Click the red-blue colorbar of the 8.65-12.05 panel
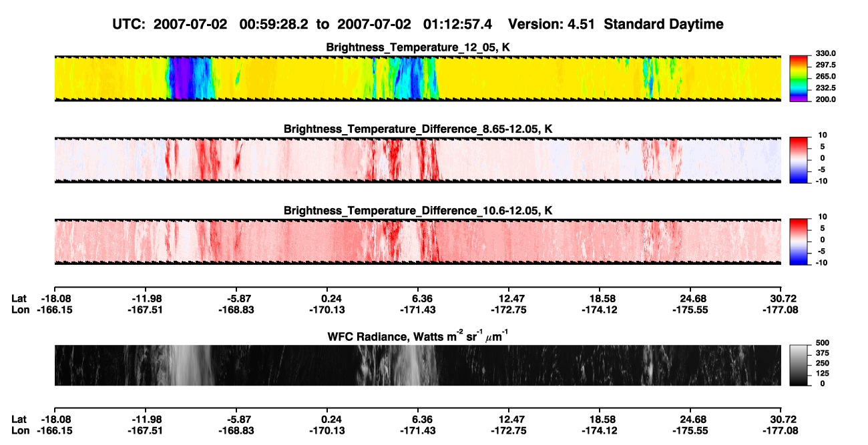The height and width of the screenshot is (445, 868). pyautogui.click(x=799, y=159)
